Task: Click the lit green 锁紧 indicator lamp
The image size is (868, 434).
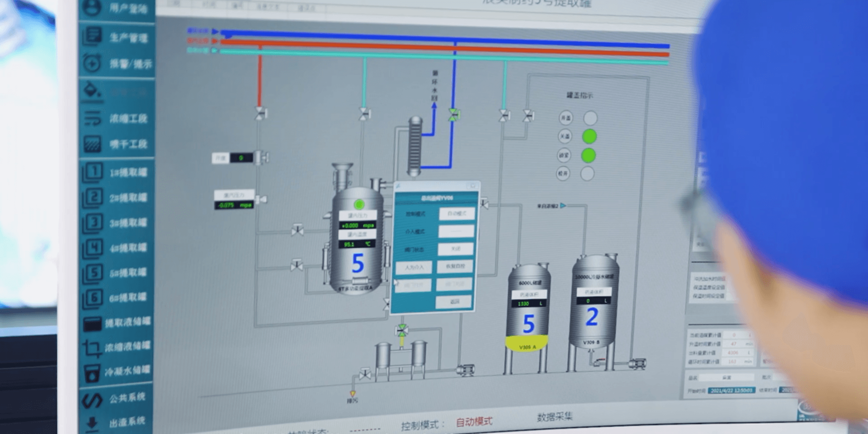Action: 588,155
